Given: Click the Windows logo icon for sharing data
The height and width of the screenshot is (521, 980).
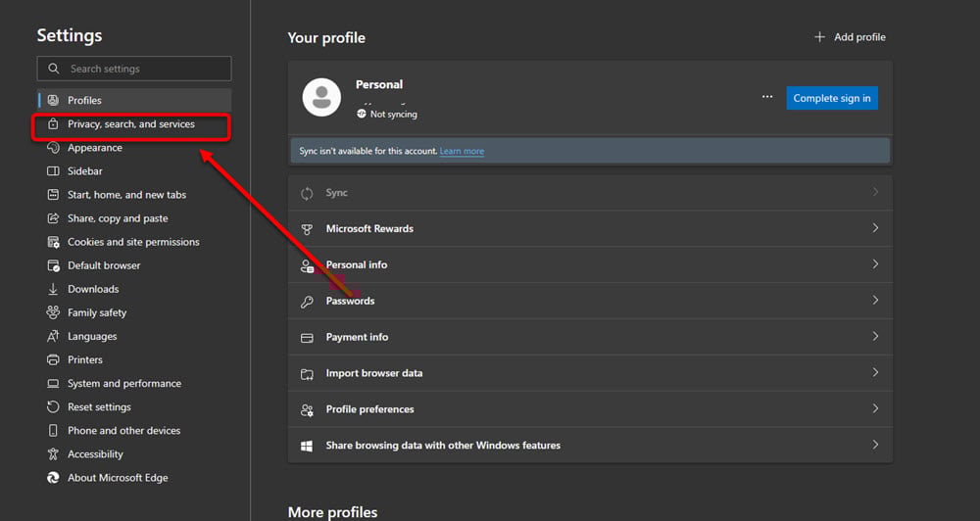Looking at the screenshot, I should [307, 446].
